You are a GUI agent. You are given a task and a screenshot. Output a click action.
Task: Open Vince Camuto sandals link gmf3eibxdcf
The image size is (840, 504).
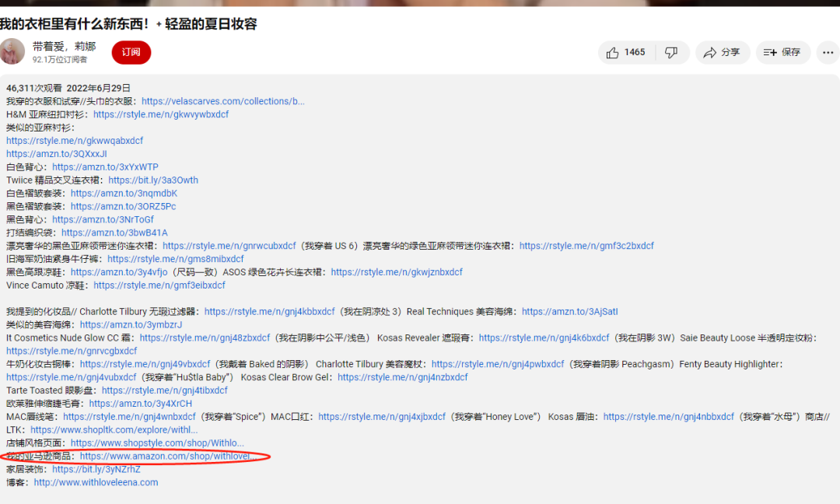click(159, 285)
